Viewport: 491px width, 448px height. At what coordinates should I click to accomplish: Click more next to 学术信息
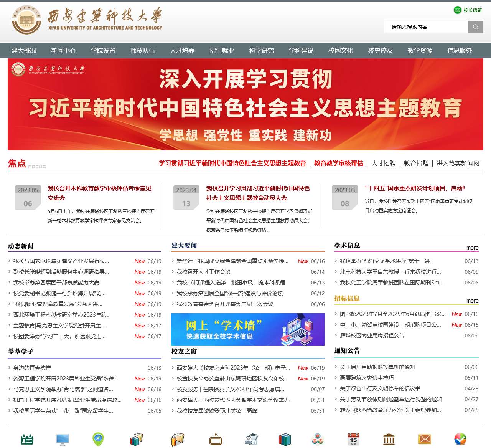473,248
